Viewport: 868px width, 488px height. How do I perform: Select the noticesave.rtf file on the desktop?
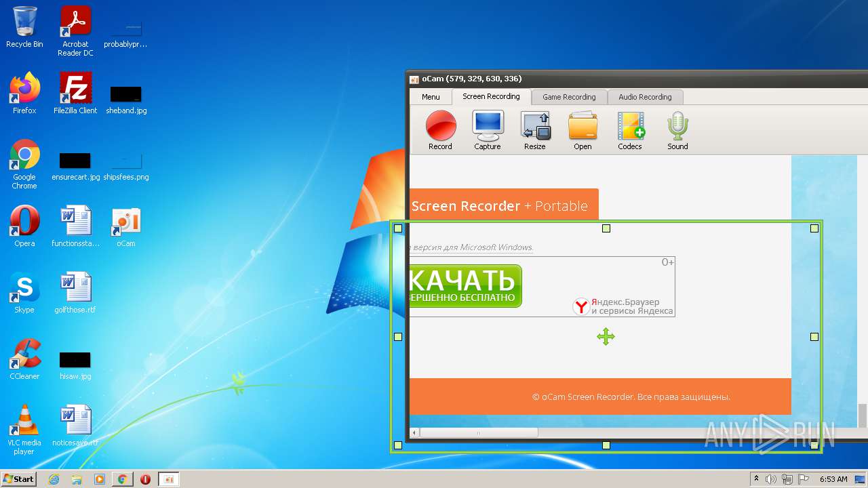pyautogui.click(x=75, y=425)
